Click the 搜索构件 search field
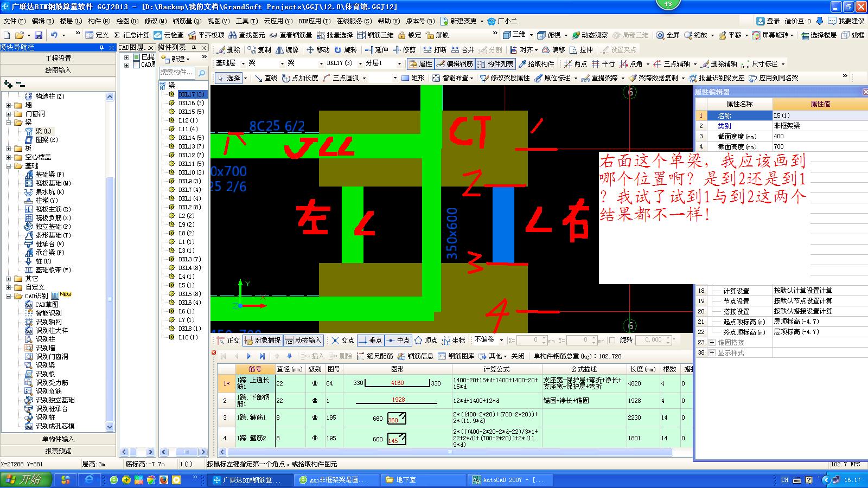This screenshot has height=488, width=868. tap(177, 72)
